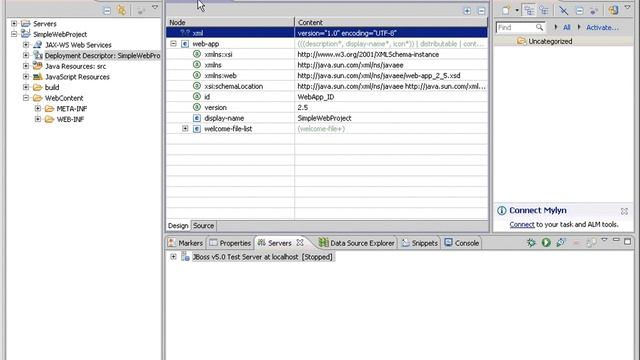Expand Deployment Descriptor node
Image resolution: width=640 pixels, height=360 pixels.
coord(26,56)
